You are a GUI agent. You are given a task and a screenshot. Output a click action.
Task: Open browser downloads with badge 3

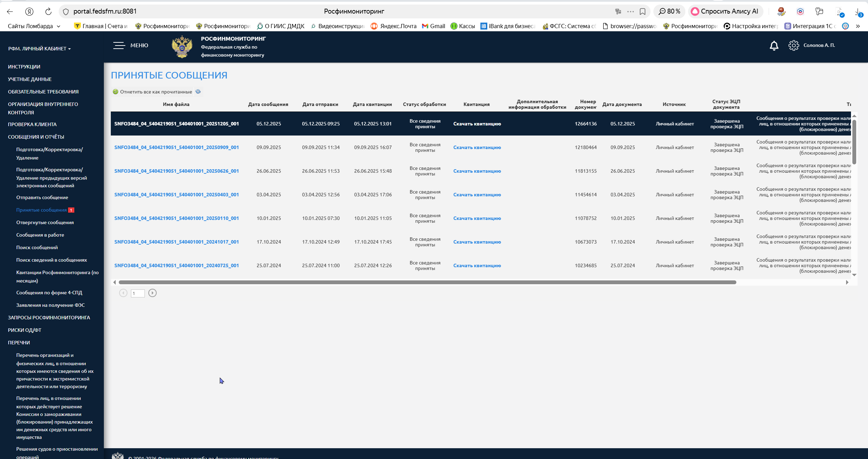[x=857, y=12]
